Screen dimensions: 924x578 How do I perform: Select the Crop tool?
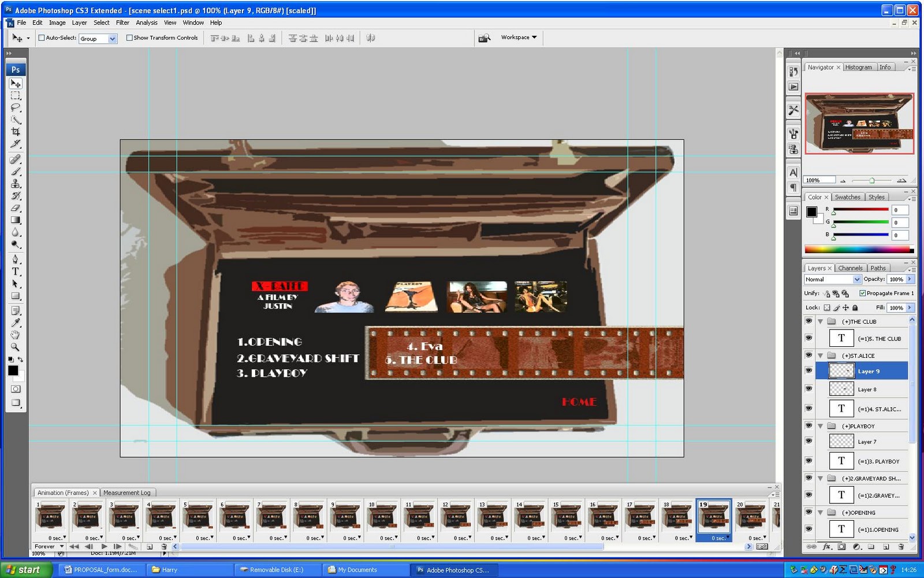tap(16, 132)
